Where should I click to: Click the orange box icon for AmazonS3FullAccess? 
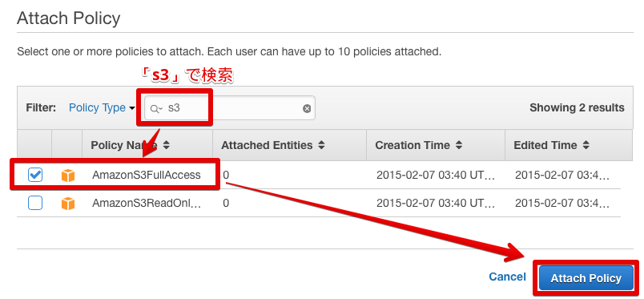[68, 176]
